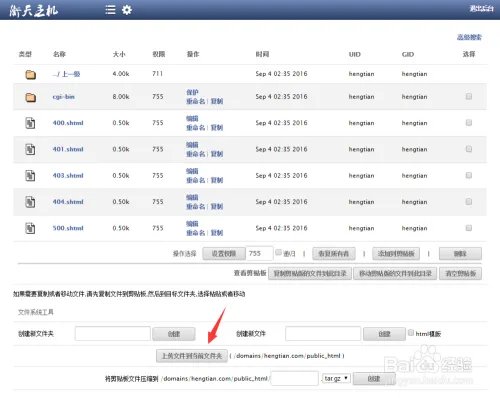This screenshot has width=500, height=398.
Task: Click the copy link for 403.shtml
Action: (217, 180)
